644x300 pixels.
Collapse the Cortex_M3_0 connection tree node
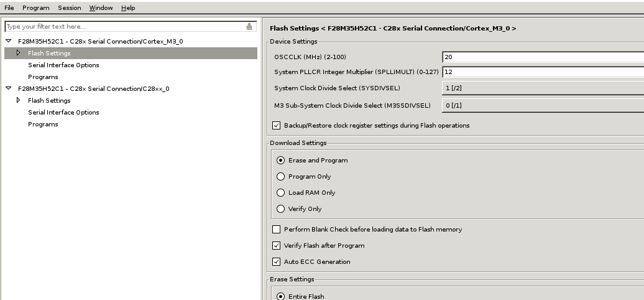pos(8,41)
